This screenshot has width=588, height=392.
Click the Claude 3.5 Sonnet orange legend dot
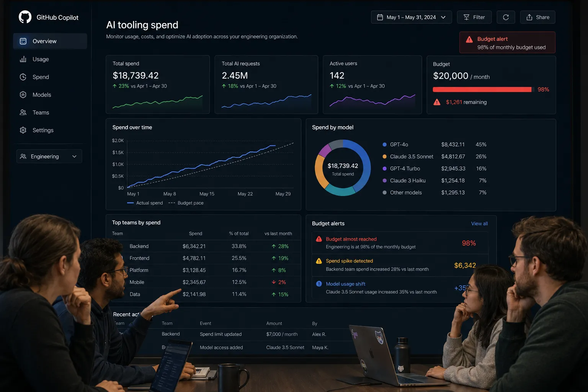(x=384, y=157)
